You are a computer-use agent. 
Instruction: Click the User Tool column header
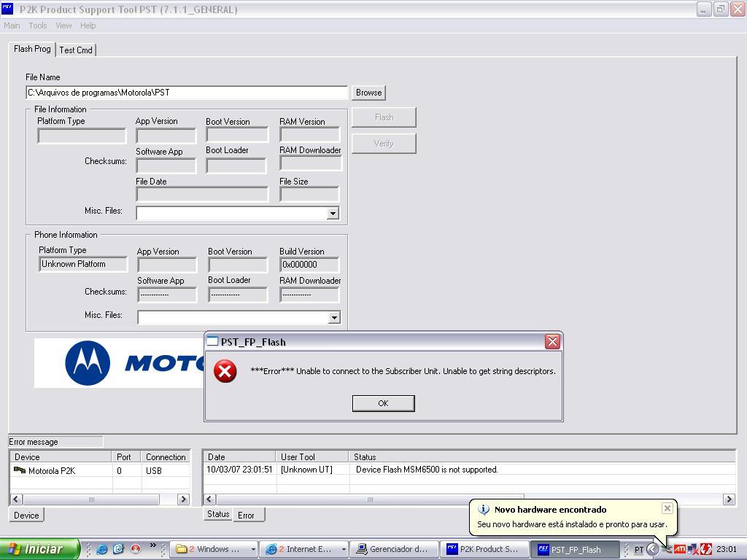(312, 457)
